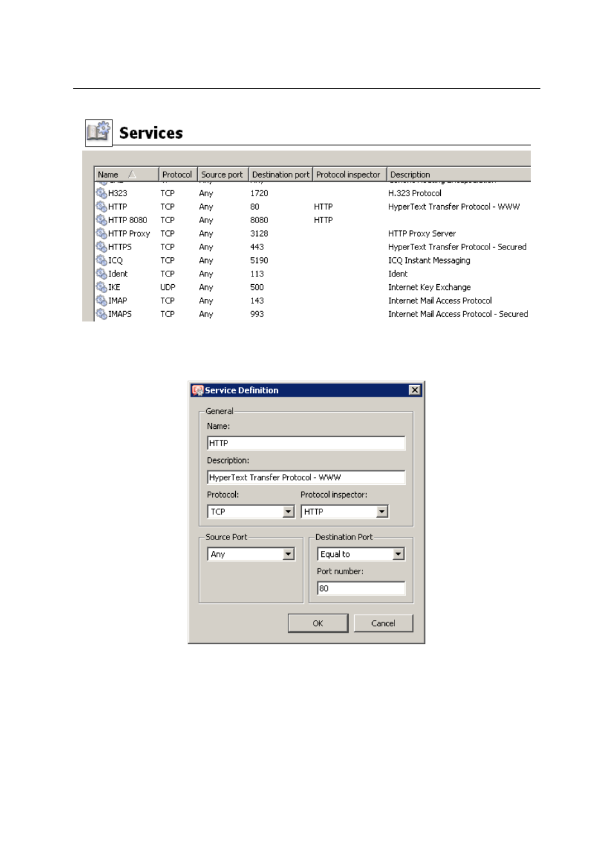Click the HTTP Proxy service icon
The width and height of the screenshot is (613, 868).
pos(102,233)
